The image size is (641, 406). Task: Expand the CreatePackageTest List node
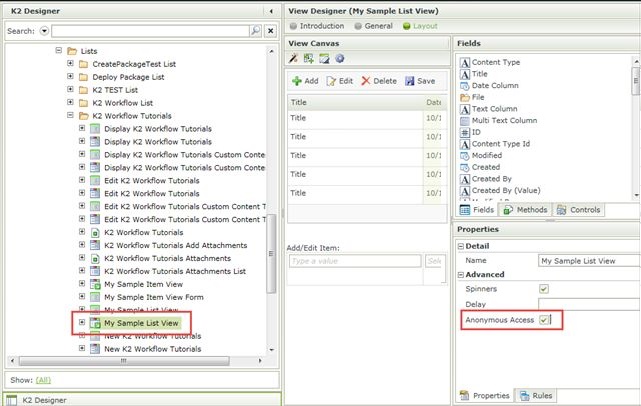pyautogui.click(x=70, y=63)
